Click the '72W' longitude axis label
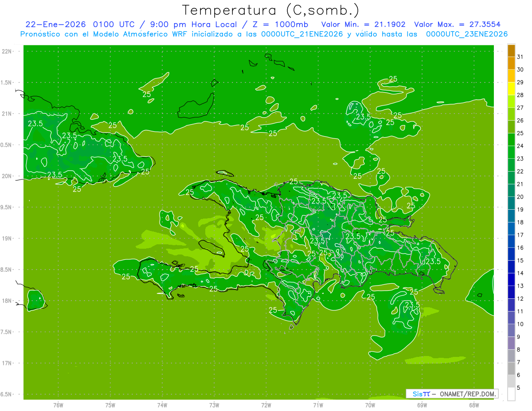This screenshot has width=532, height=411. (266, 406)
